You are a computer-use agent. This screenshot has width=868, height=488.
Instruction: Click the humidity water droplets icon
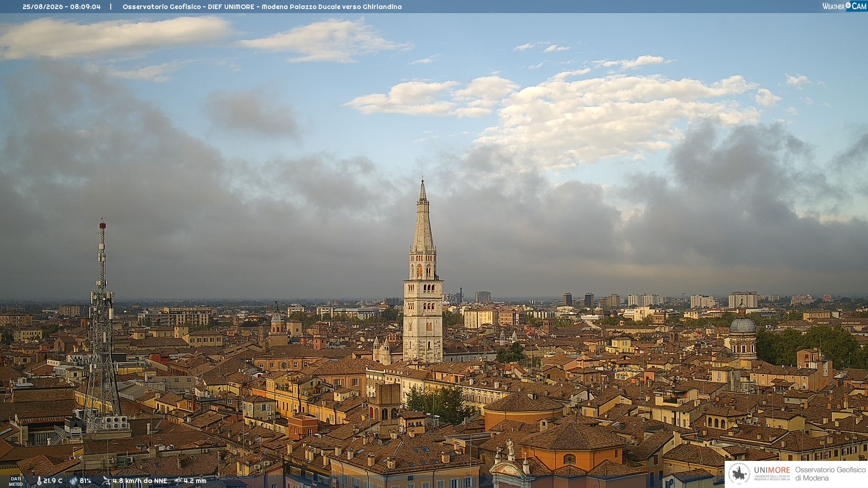(x=74, y=481)
